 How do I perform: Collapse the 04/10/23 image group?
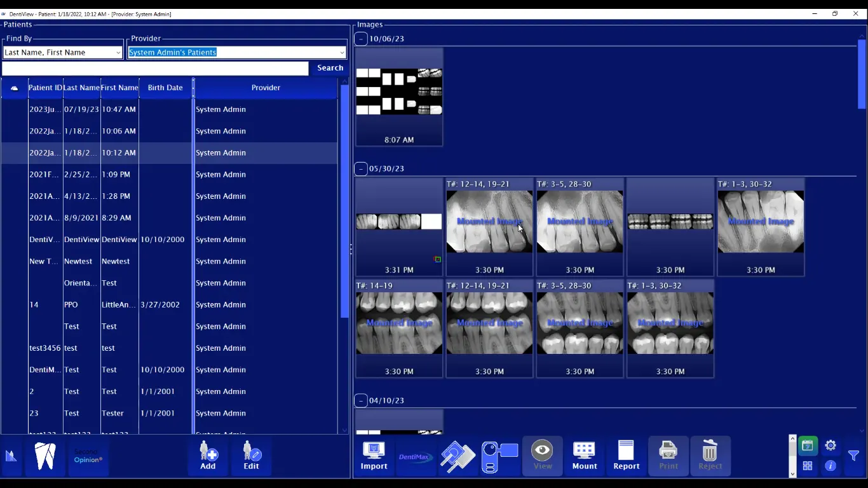[x=361, y=400]
